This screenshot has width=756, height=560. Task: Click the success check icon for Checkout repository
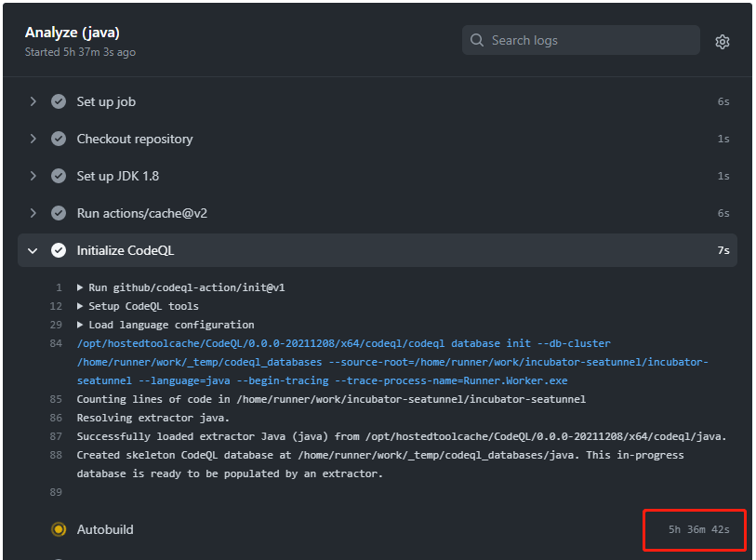click(59, 139)
